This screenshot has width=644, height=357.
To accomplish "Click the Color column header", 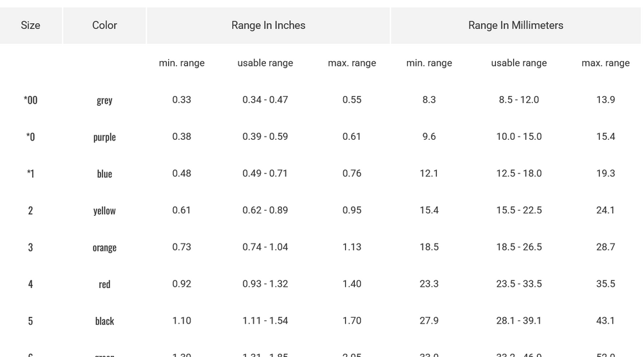I will coord(104,26).
